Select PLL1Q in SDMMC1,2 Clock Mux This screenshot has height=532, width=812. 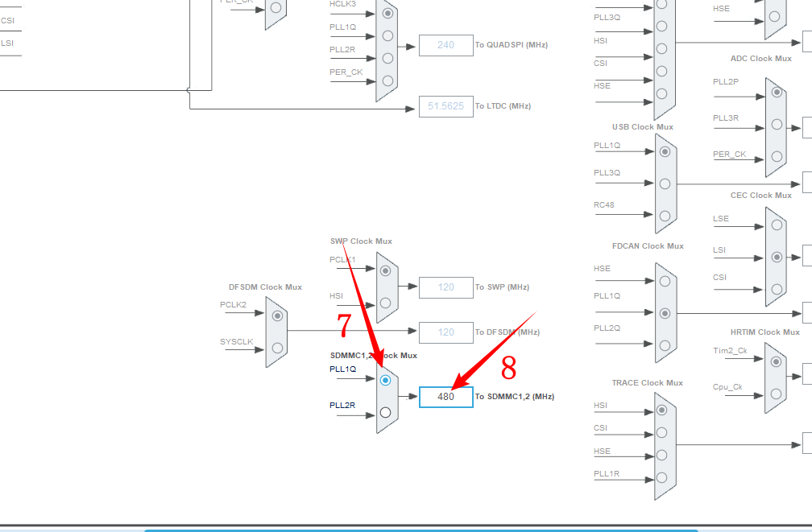385,380
